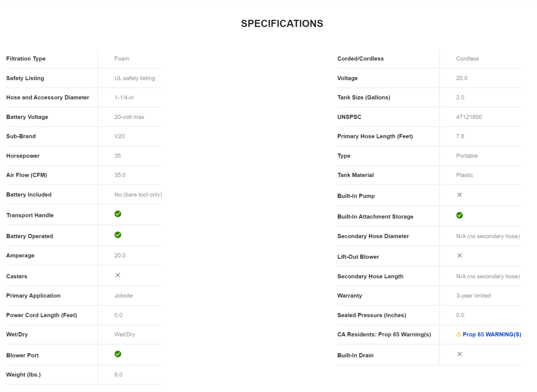
Task: Click the Casters X mark icon
Action: 118,275
